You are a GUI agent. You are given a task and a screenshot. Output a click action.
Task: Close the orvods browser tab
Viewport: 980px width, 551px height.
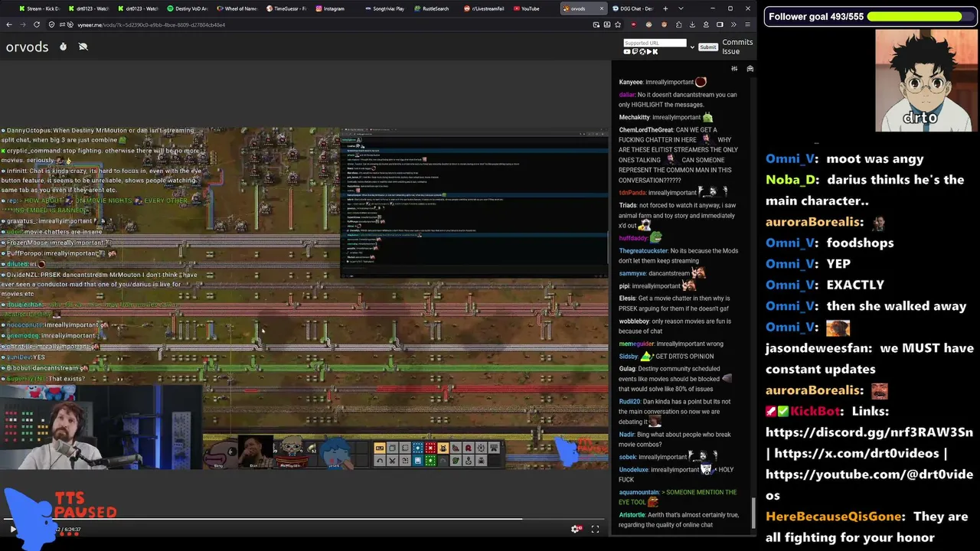602,8
